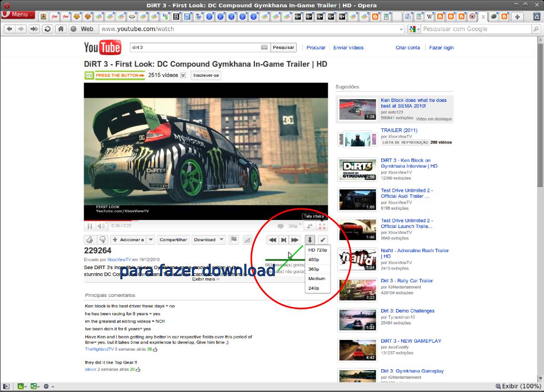Open a new tab with the plus button
This screenshot has width=544, height=392.
click(x=517, y=16)
